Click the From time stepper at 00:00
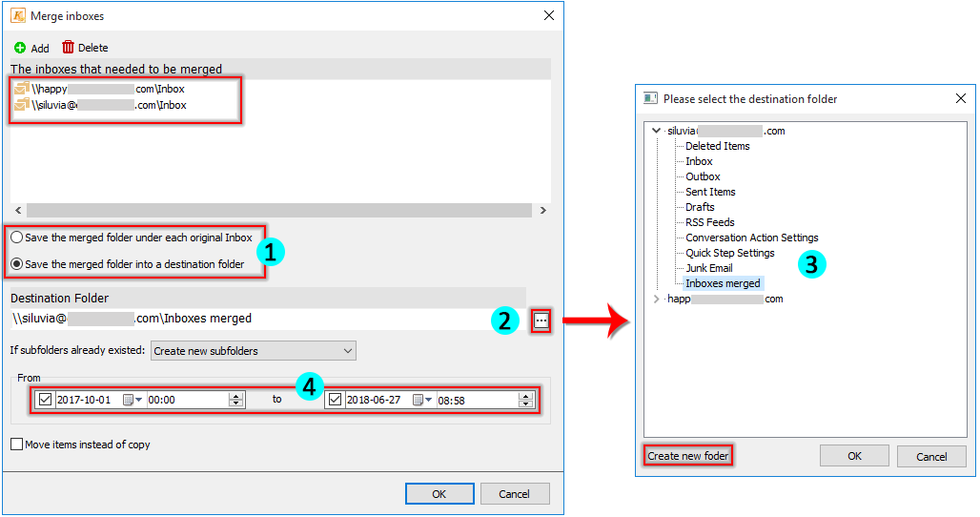This screenshot has width=980, height=517. point(236,400)
